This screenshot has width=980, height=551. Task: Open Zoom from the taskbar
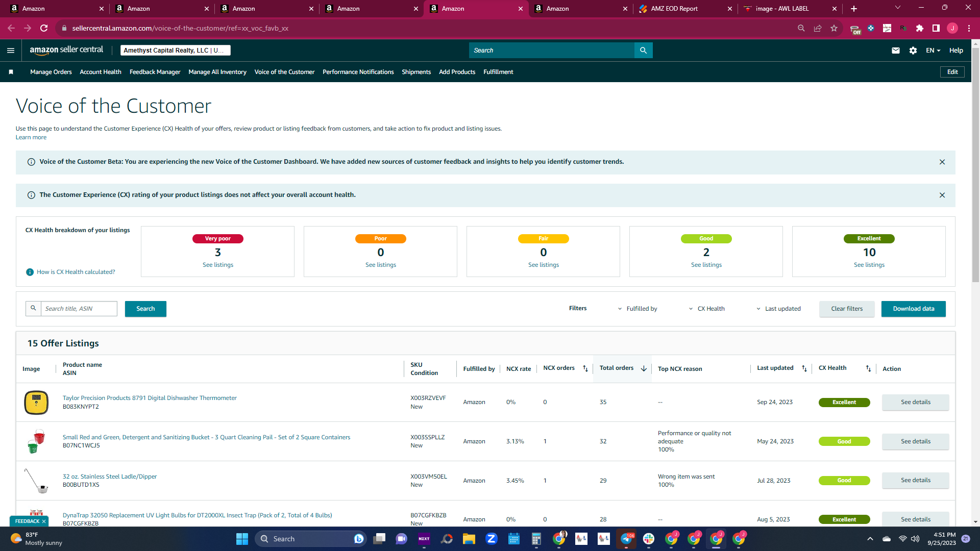coord(492,539)
